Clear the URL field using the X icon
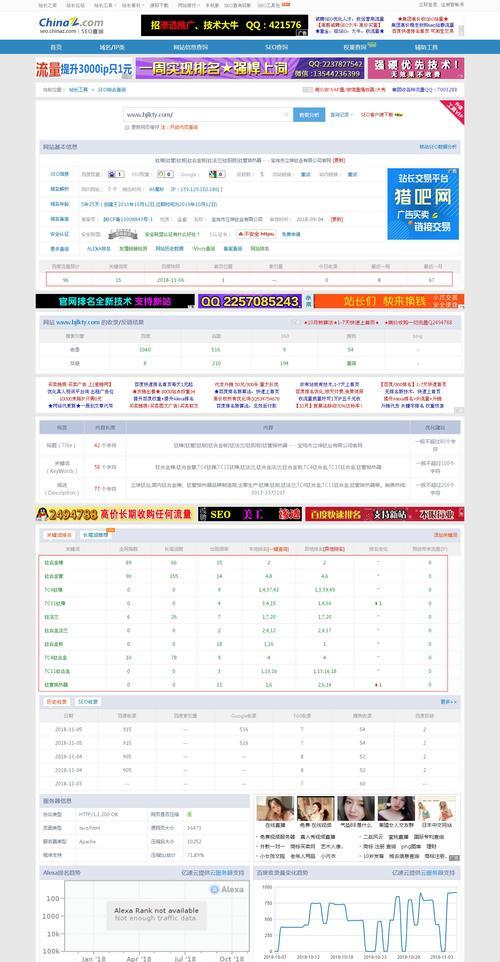 286,114
